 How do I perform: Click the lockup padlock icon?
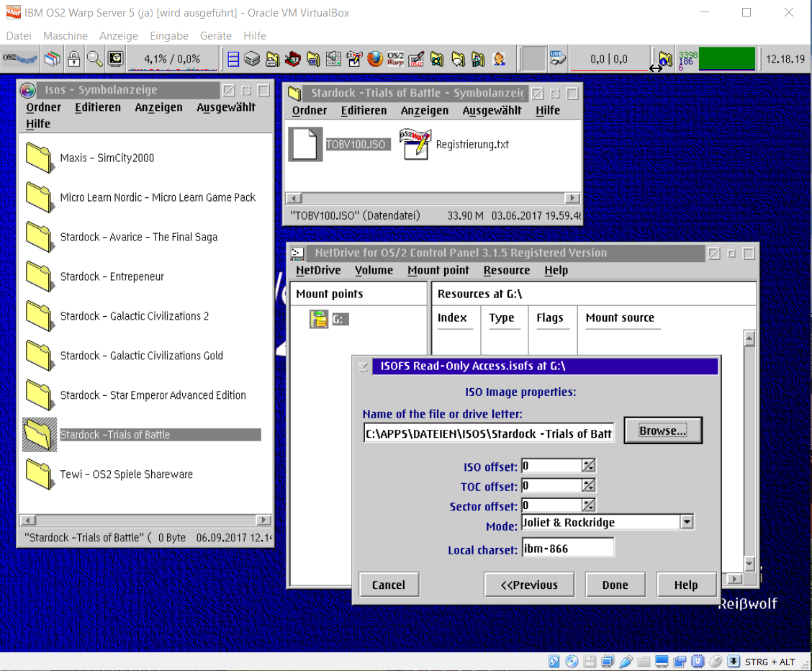pyautogui.click(x=74, y=58)
